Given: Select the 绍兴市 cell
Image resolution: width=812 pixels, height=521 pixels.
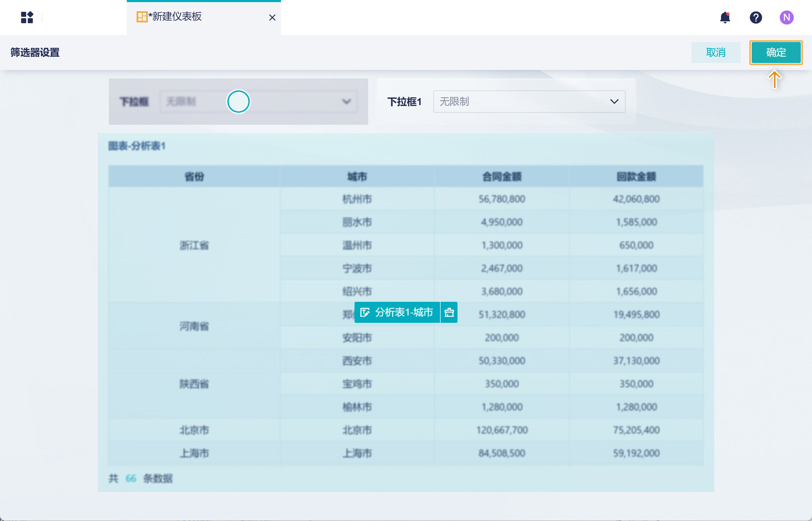Looking at the screenshot, I should pyautogui.click(x=357, y=291).
